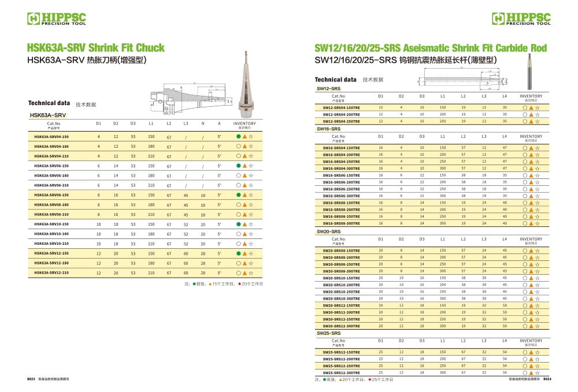The width and height of the screenshot is (578, 392).
Task: Click the HSK63A-SRV table section label
Action: point(48,115)
